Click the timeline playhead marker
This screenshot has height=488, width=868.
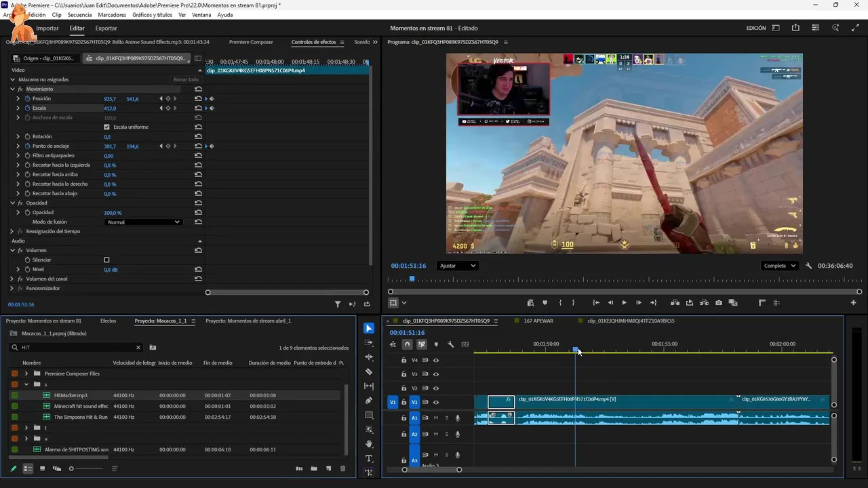(x=575, y=350)
